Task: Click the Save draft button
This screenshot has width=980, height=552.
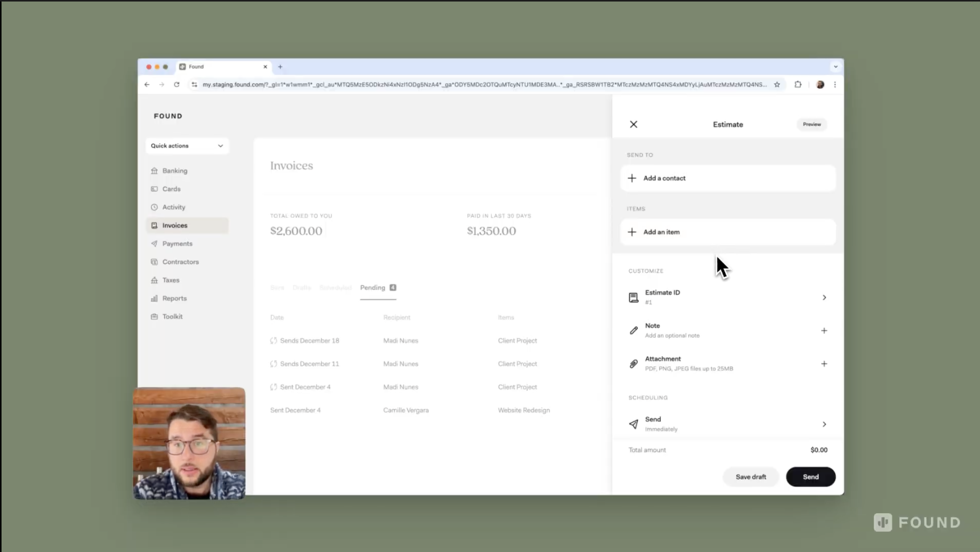Action: point(750,477)
